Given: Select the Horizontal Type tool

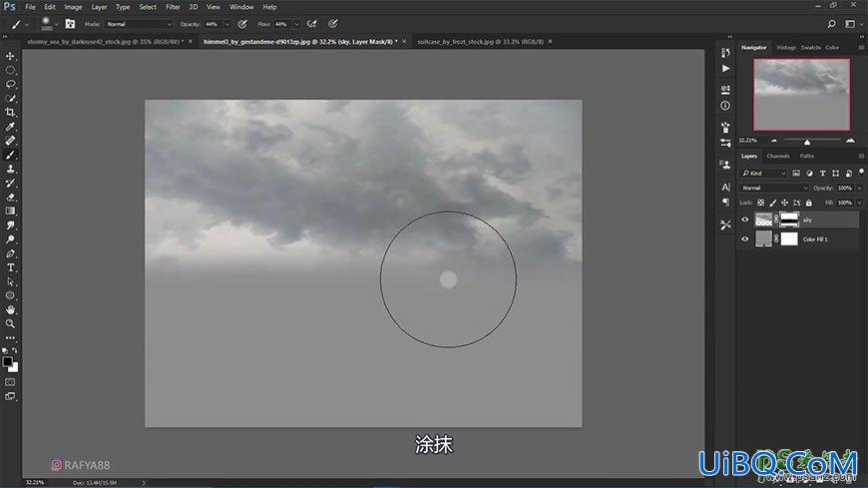Looking at the screenshot, I should [10, 267].
